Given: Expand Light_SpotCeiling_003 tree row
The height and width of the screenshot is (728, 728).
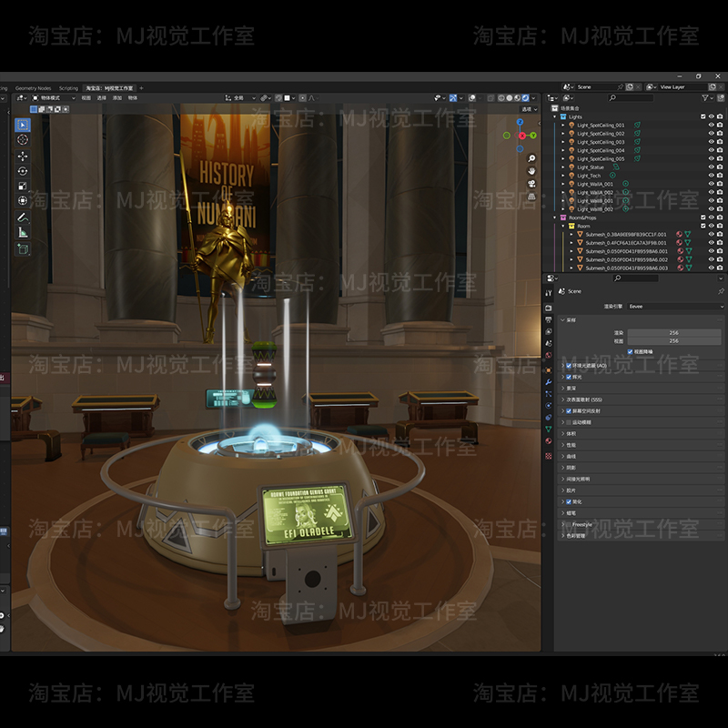Looking at the screenshot, I should 563,142.
